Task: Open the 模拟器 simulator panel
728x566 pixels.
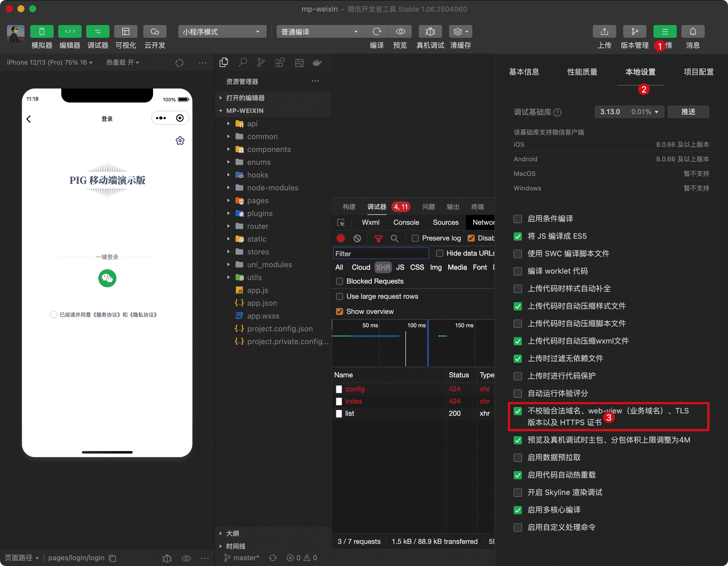Action: (42, 31)
